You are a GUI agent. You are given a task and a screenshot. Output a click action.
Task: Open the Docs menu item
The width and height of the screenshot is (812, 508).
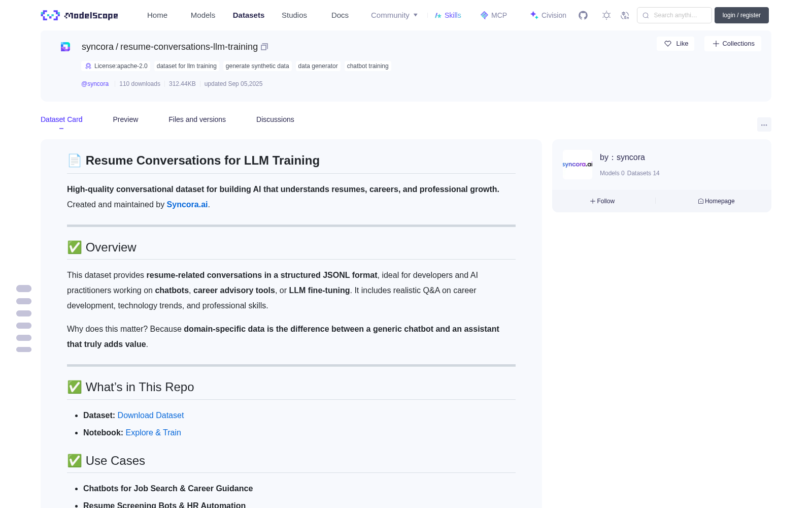coord(340,15)
